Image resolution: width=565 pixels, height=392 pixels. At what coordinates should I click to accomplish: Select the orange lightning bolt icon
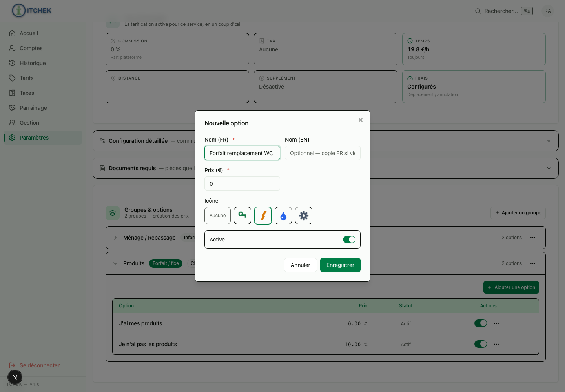pos(263,216)
